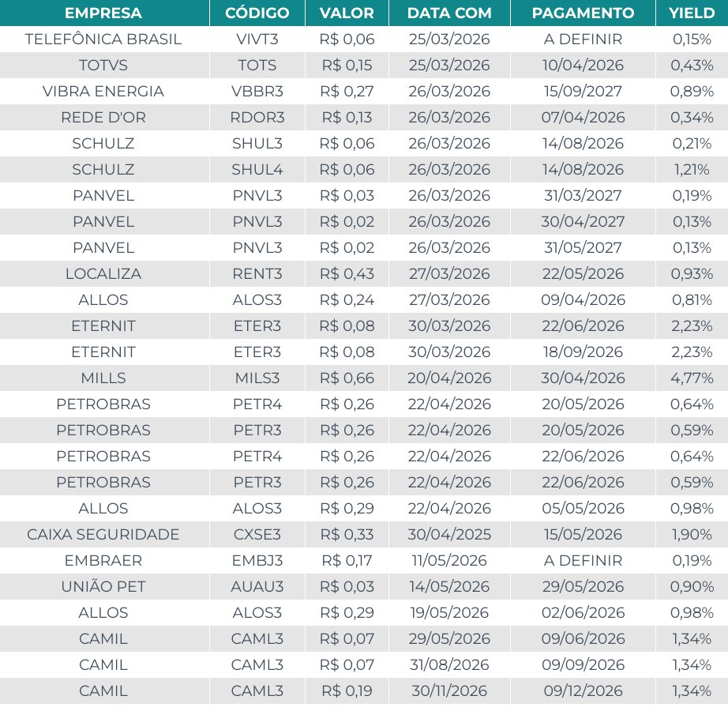Click the R$ 0,19 value cell
This screenshot has height=711, width=728.
click(x=347, y=690)
